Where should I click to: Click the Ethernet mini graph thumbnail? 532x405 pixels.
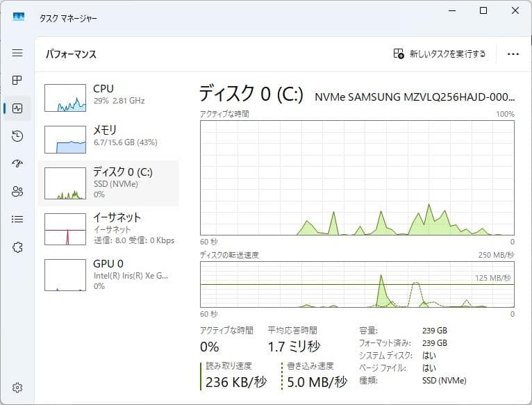pos(65,229)
